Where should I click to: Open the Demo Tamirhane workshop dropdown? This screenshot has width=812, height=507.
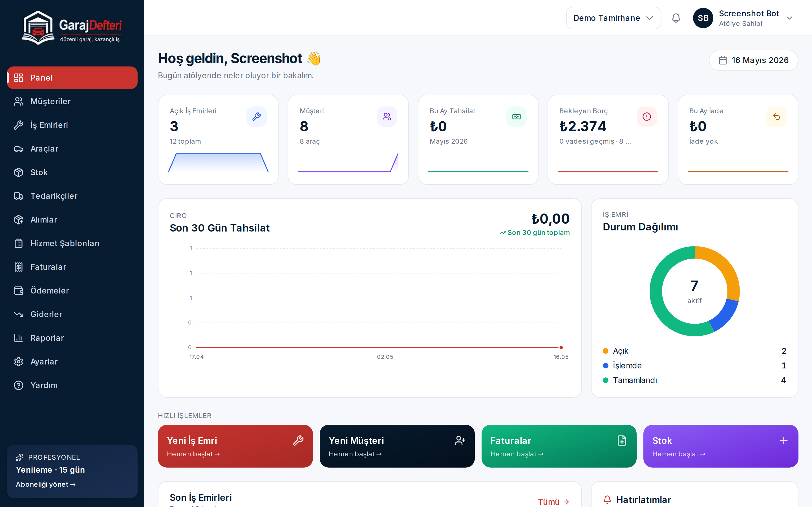(x=613, y=18)
